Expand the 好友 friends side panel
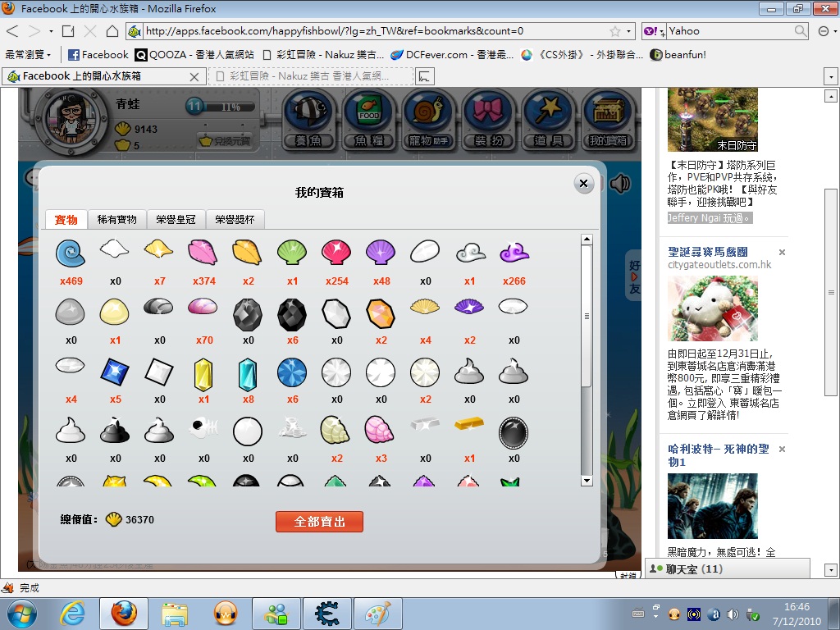Image resolution: width=840 pixels, height=630 pixels. [634, 276]
